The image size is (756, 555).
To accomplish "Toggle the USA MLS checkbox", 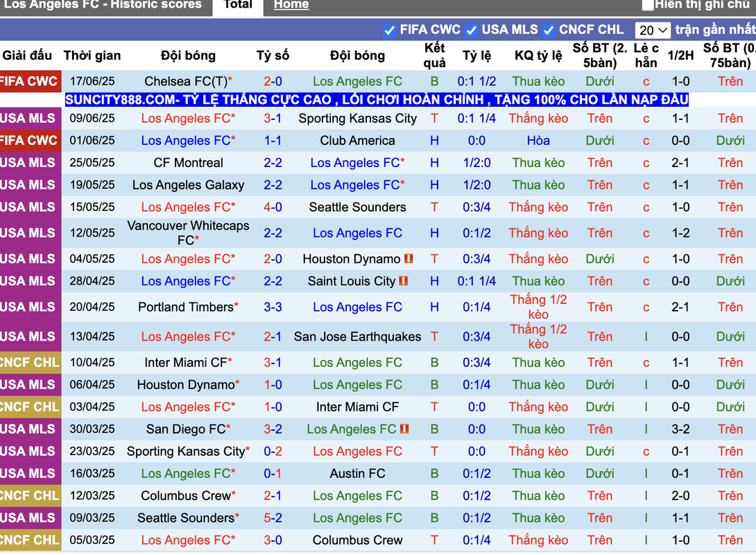I will 471,31.
